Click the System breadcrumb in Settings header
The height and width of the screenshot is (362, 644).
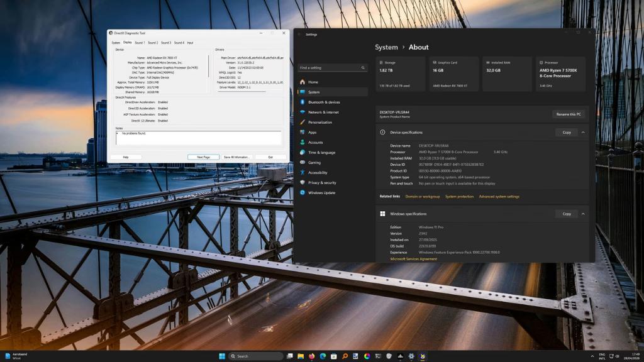pyautogui.click(x=386, y=47)
